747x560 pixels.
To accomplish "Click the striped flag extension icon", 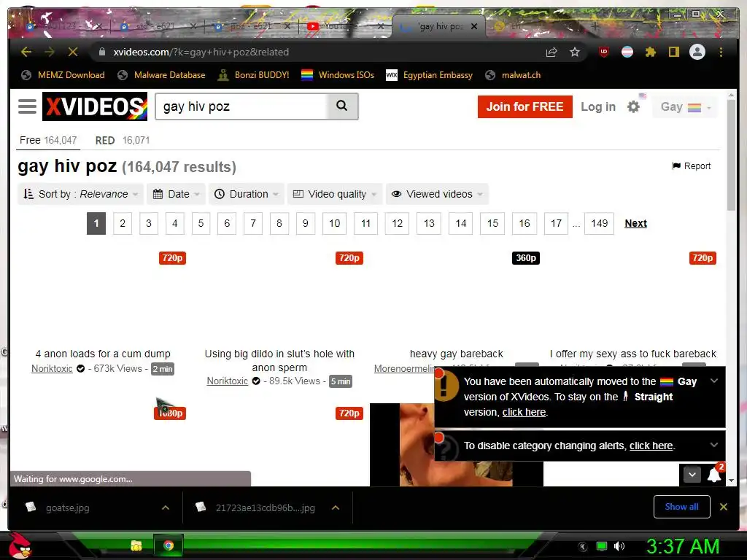I will pos(627,52).
